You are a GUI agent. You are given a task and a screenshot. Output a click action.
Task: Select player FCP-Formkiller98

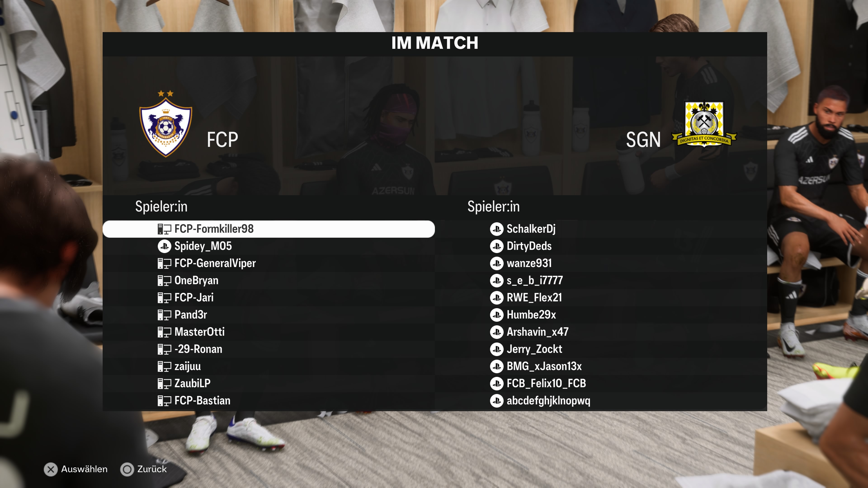click(x=269, y=229)
